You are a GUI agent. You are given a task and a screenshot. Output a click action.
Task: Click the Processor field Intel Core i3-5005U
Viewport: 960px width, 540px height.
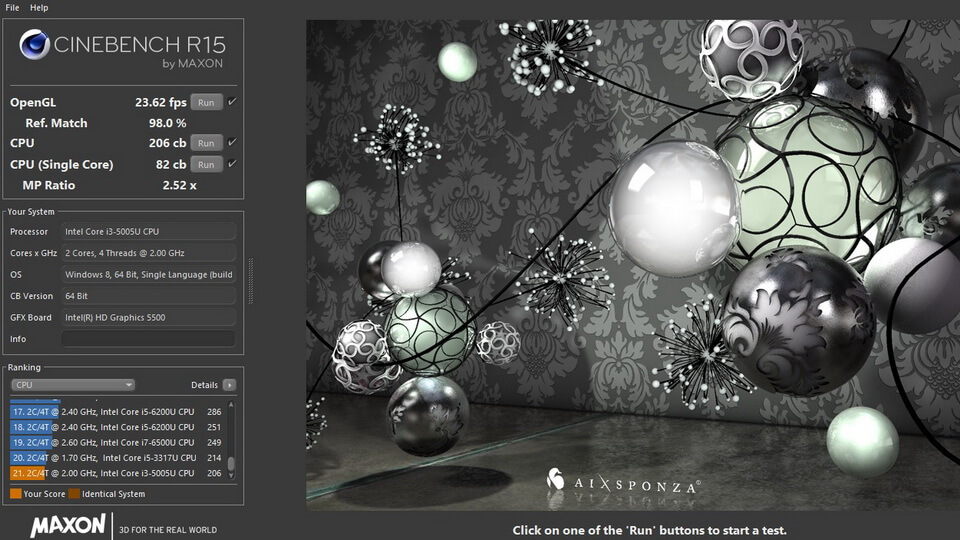point(149,231)
